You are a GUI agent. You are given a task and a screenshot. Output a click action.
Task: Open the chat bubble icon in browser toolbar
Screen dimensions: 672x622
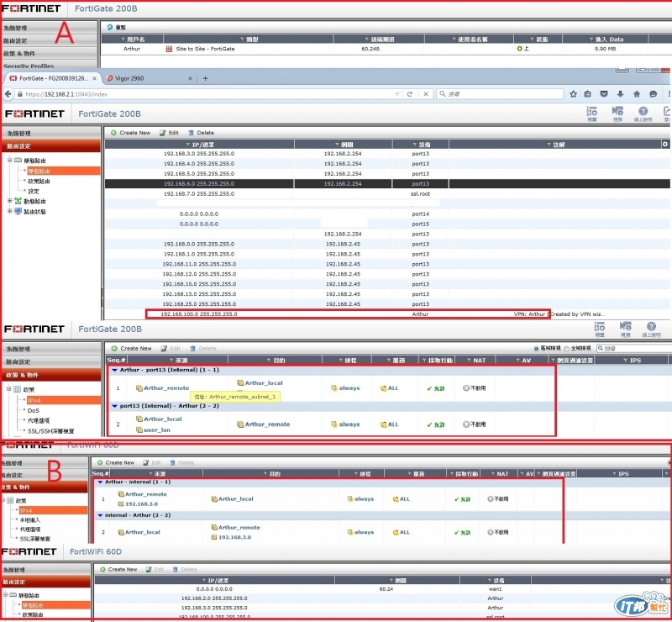(x=654, y=94)
